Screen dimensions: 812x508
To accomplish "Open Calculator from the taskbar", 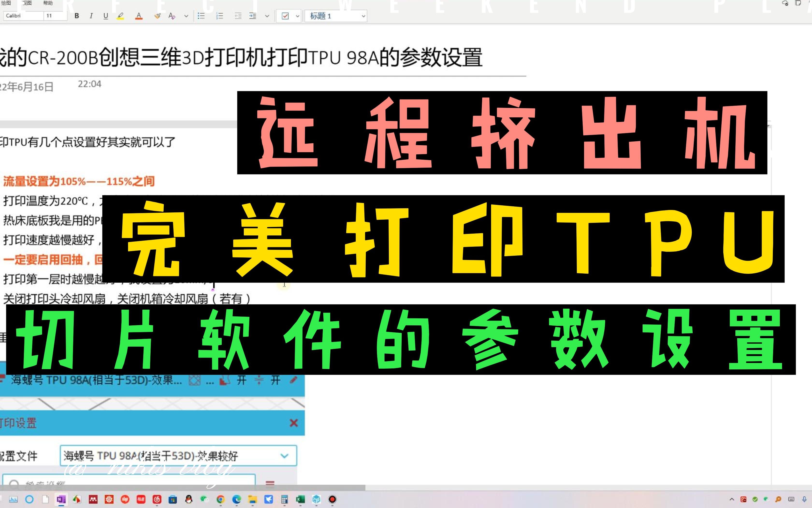I will (284, 499).
